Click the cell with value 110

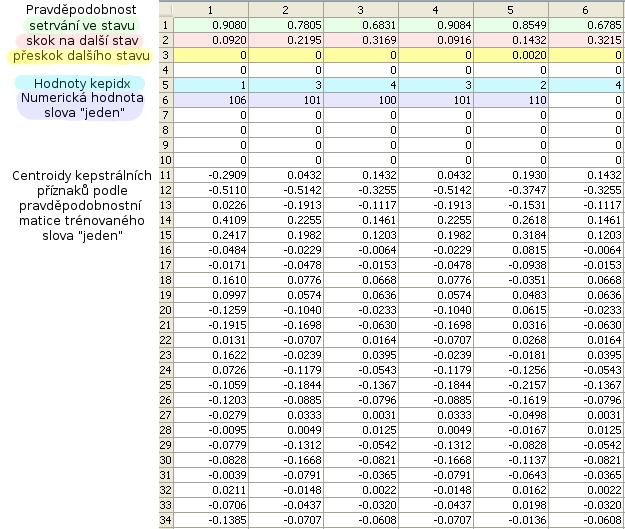coord(511,100)
